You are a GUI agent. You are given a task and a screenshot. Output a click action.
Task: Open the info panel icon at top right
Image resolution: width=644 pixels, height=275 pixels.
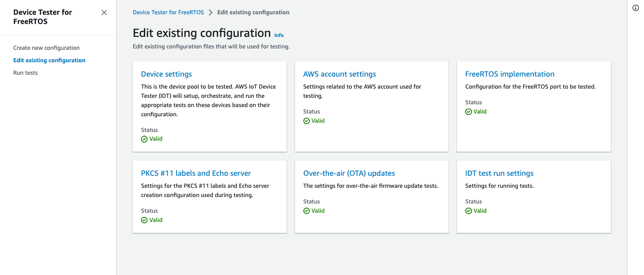click(x=637, y=8)
